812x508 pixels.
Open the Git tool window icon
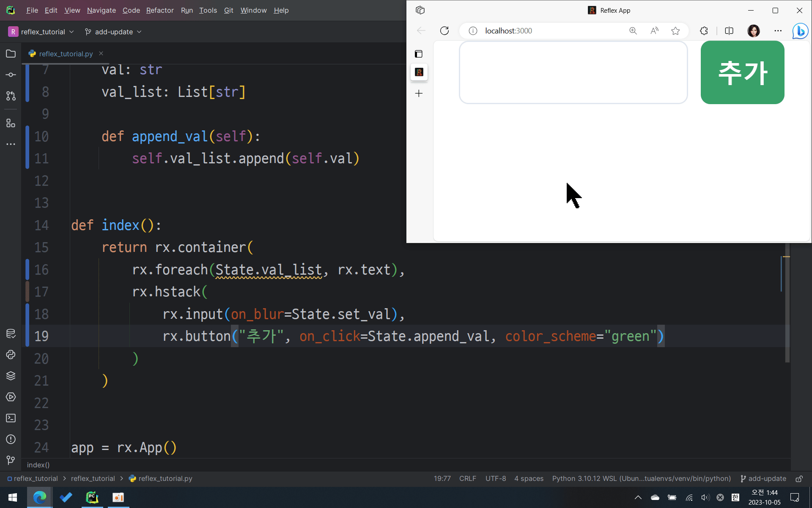click(x=11, y=460)
